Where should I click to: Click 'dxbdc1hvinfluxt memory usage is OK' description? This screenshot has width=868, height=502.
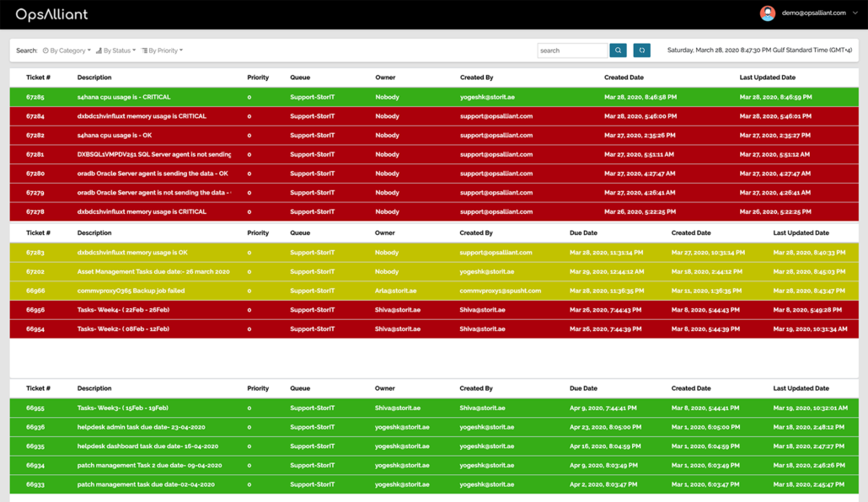tap(132, 253)
